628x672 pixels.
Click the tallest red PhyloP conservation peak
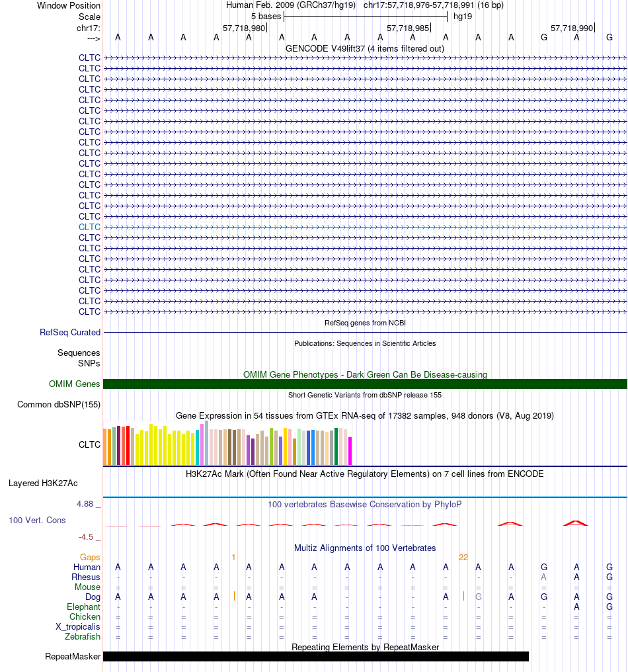point(575,523)
